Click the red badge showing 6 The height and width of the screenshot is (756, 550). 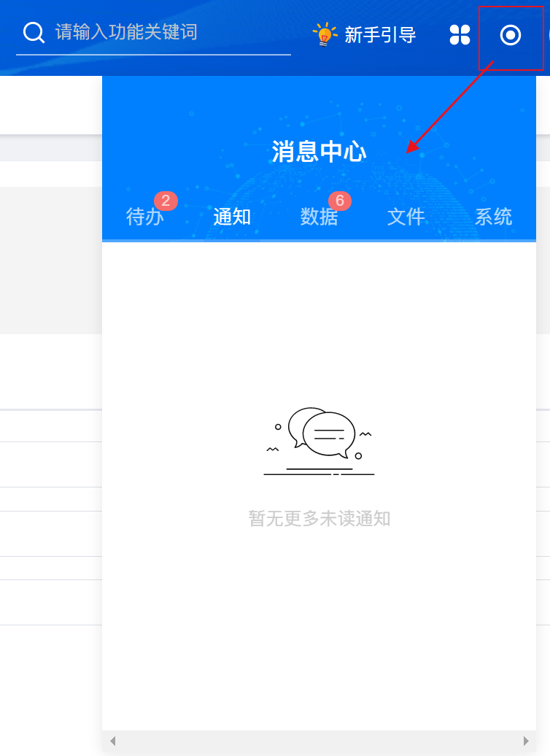pos(340,201)
